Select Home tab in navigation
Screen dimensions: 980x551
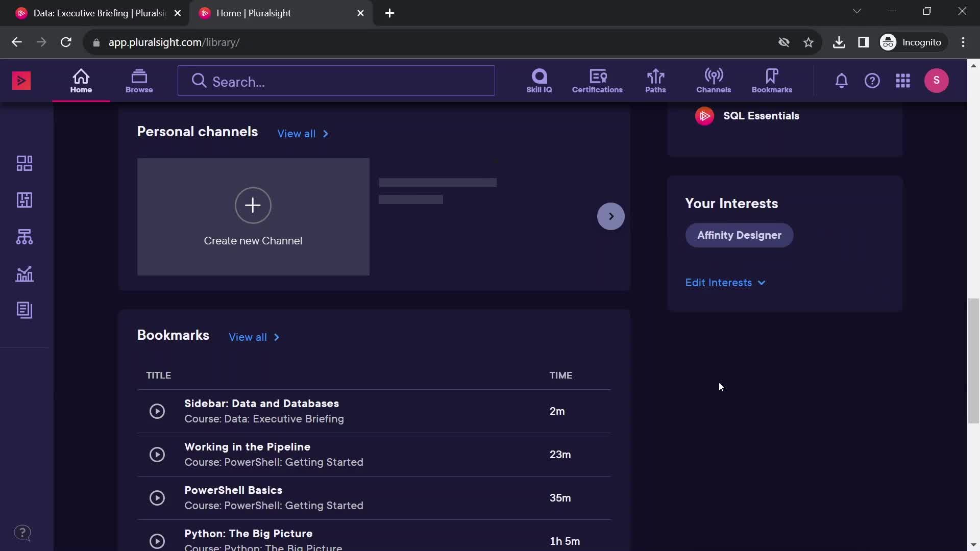(80, 80)
